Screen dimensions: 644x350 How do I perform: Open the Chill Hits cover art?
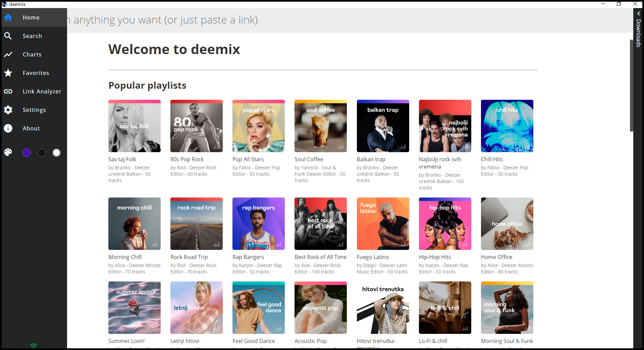(507, 126)
